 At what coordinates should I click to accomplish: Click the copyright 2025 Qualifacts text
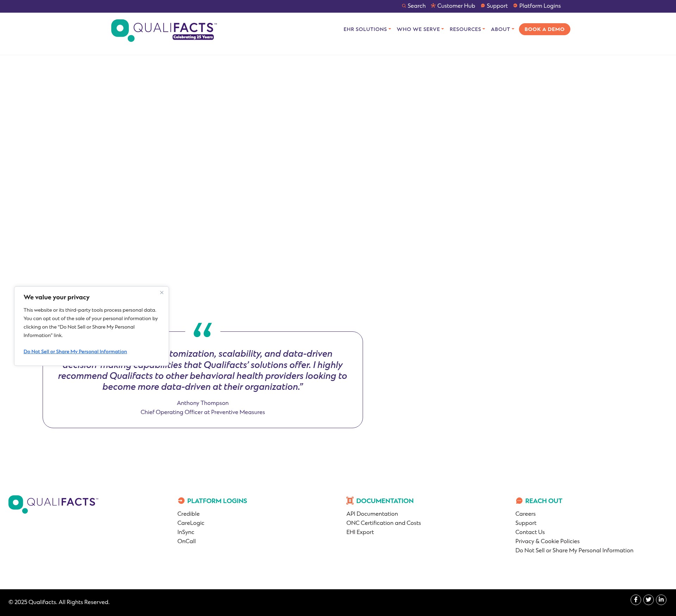point(59,602)
